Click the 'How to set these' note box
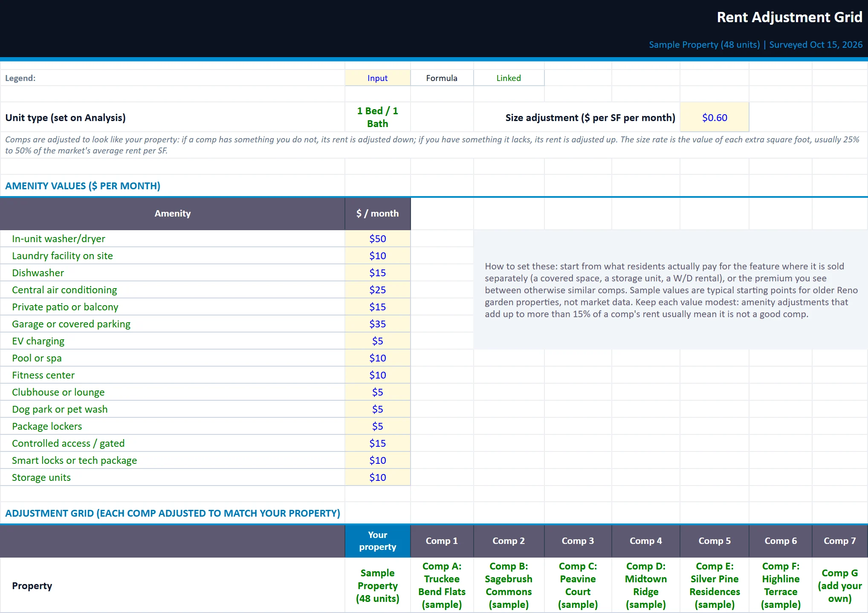 pyautogui.click(x=671, y=290)
